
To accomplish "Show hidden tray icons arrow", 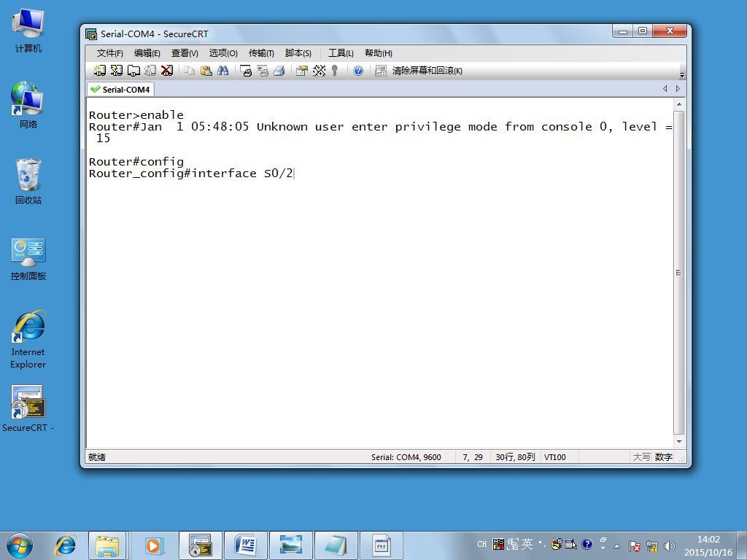I will click(x=616, y=545).
